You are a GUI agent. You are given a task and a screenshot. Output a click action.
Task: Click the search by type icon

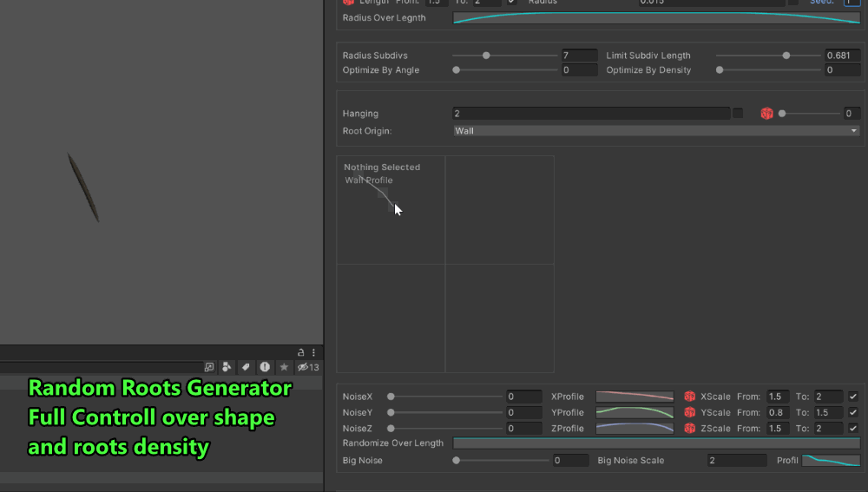click(227, 367)
